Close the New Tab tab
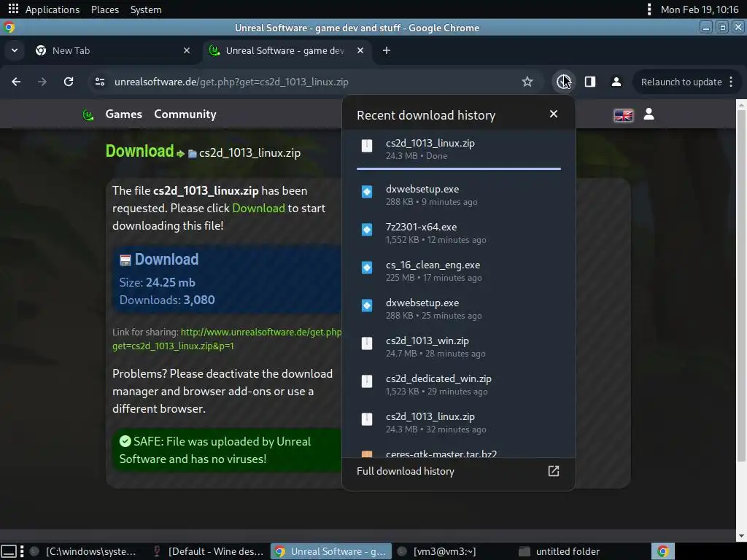Image resolution: width=747 pixels, height=560 pixels. point(187,50)
